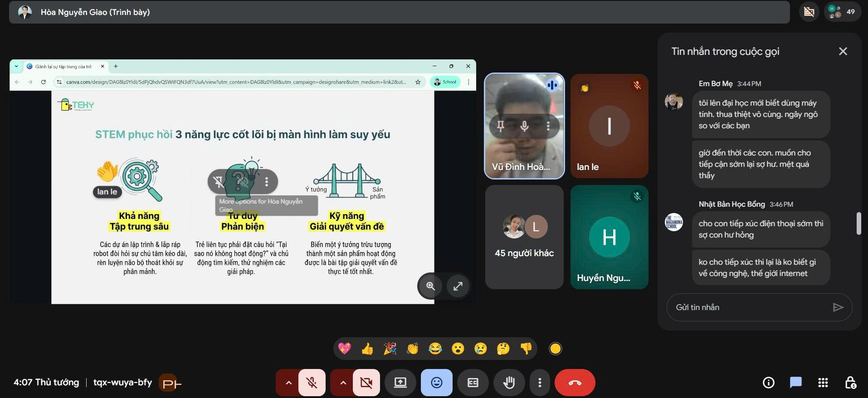Image resolution: width=868 pixels, height=398 pixels.
Task: Open the School profile chip in the shared browser
Action: click(445, 82)
